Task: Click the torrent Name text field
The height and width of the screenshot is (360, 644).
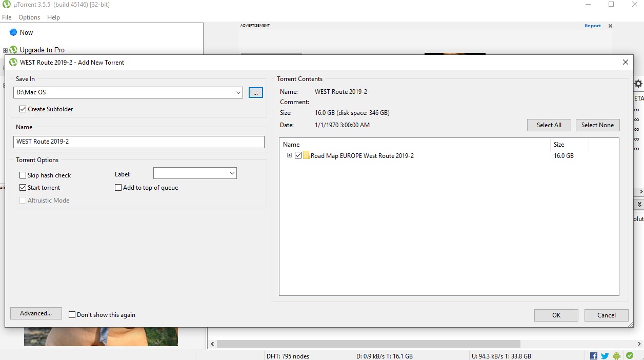Action: pyautogui.click(x=138, y=142)
